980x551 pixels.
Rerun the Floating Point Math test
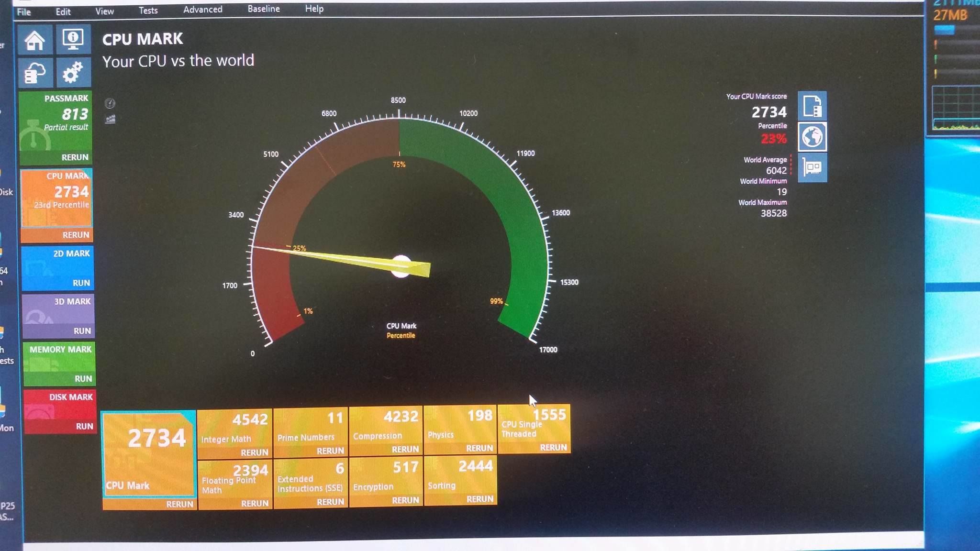pyautogui.click(x=255, y=503)
